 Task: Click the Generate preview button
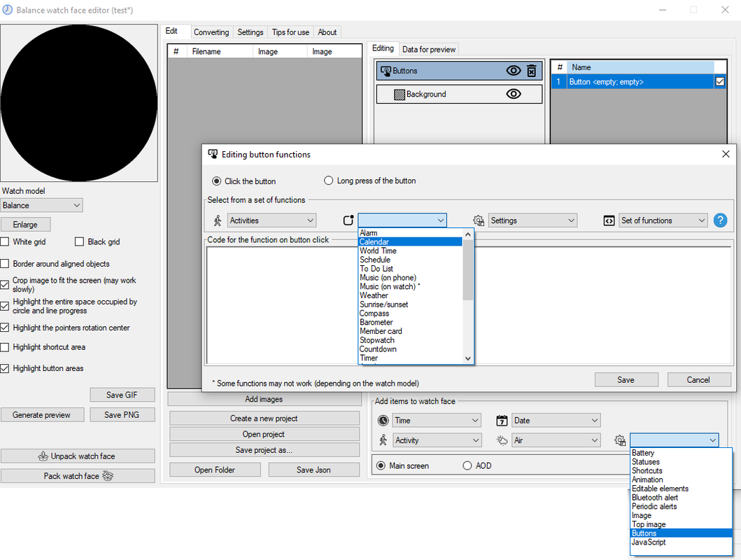[41, 414]
